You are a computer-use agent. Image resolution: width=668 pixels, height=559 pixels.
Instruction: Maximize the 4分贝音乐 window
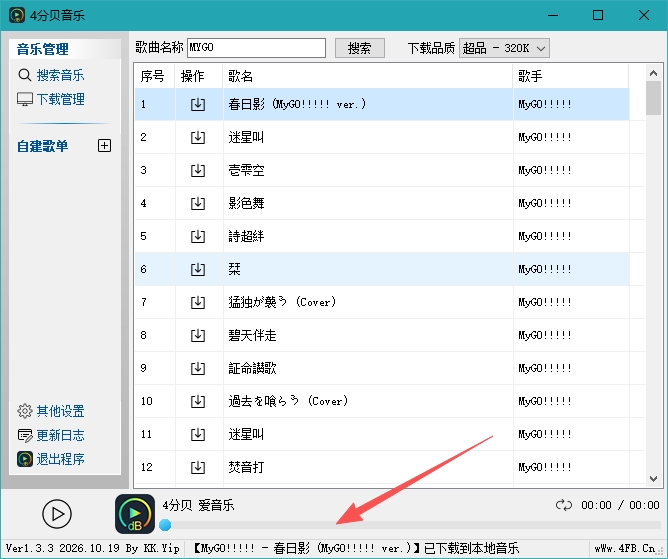(598, 15)
